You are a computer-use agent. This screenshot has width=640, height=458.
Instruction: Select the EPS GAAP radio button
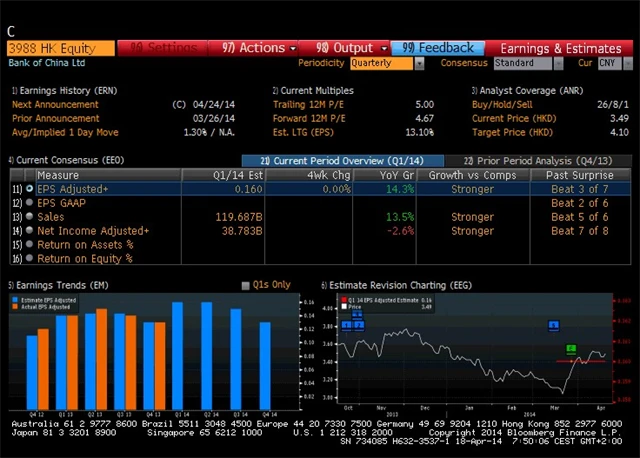coord(29,202)
